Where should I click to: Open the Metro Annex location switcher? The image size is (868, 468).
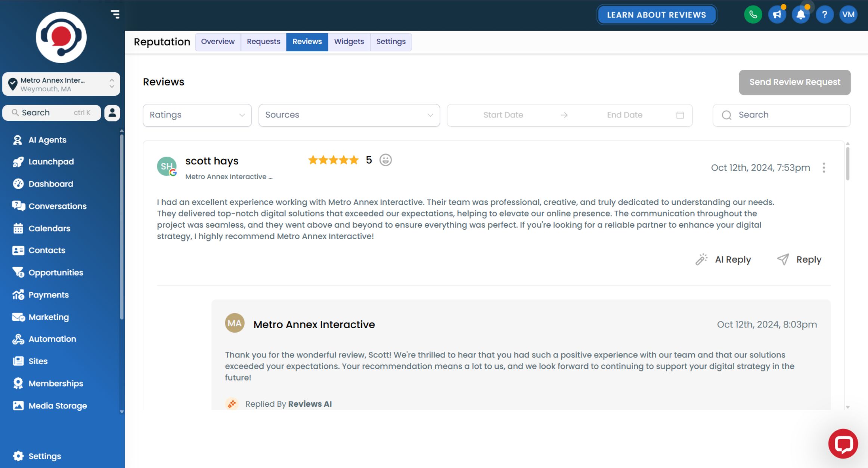click(61, 84)
